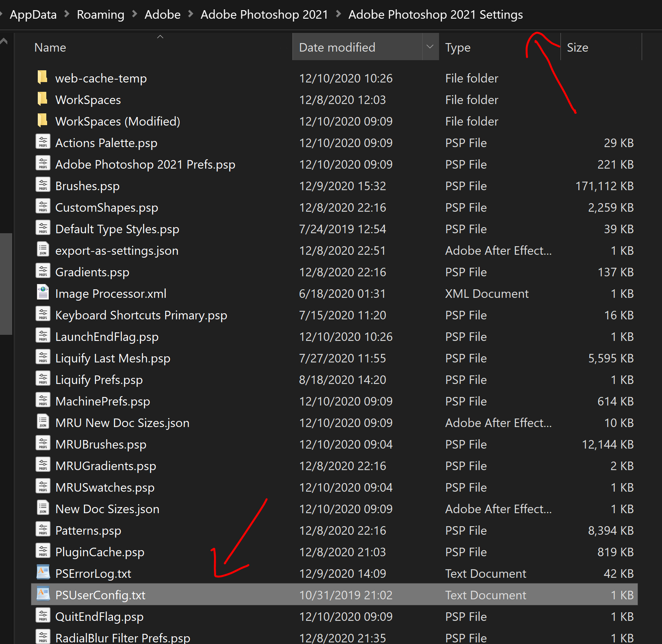The image size is (662, 644).
Task: Click the MRUGradients.psp file icon
Action: tap(43, 464)
